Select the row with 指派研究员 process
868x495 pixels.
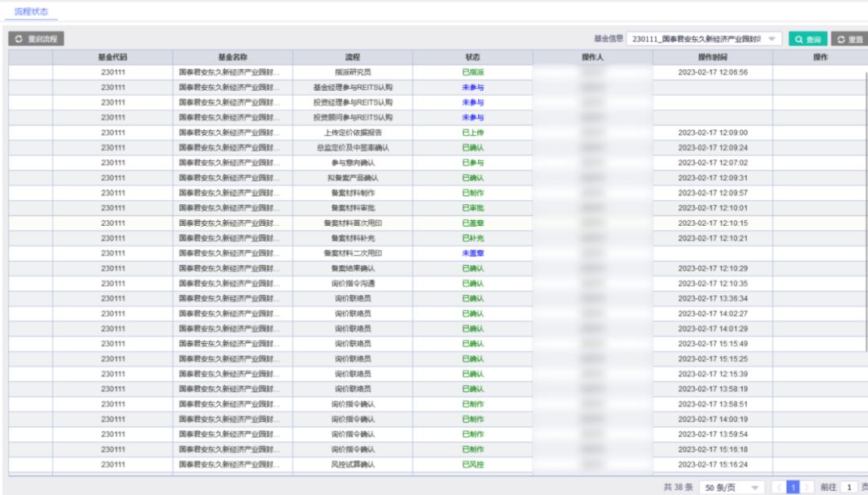pyautogui.click(x=437, y=72)
